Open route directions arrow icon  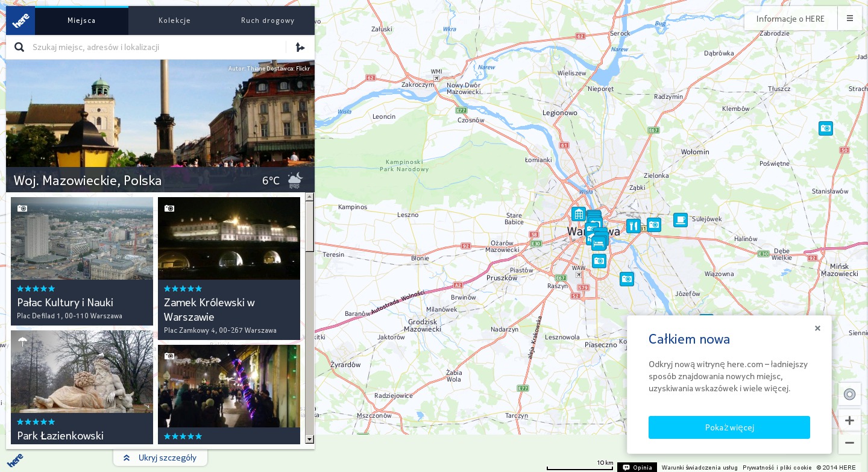pos(300,47)
